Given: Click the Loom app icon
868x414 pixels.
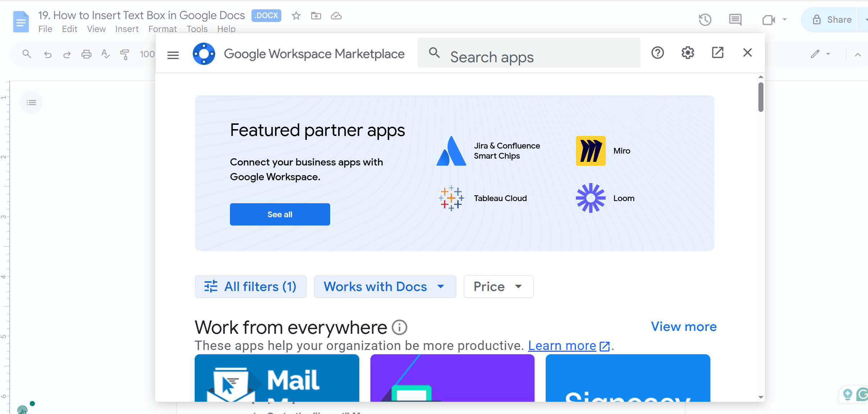Looking at the screenshot, I should (590, 198).
